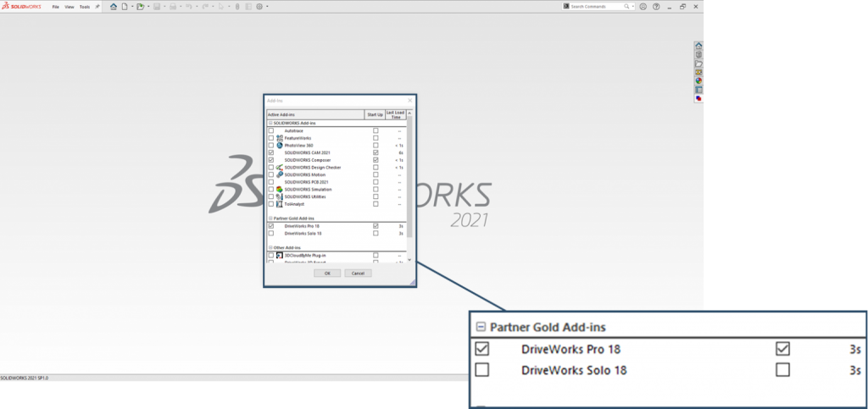Open the View menu
868x409 pixels.
pyautogui.click(x=70, y=7)
